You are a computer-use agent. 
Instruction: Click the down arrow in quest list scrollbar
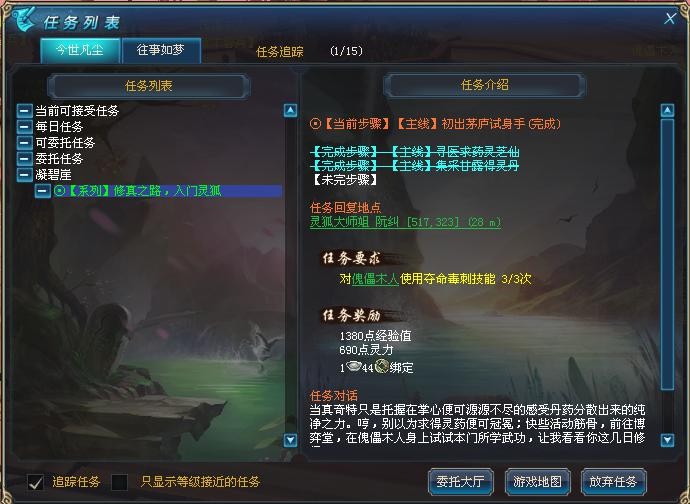290,440
